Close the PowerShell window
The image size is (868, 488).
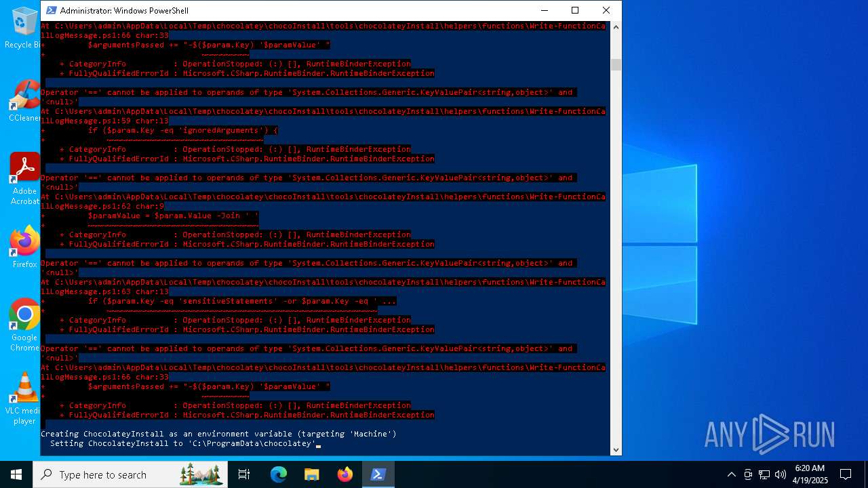[x=606, y=10]
